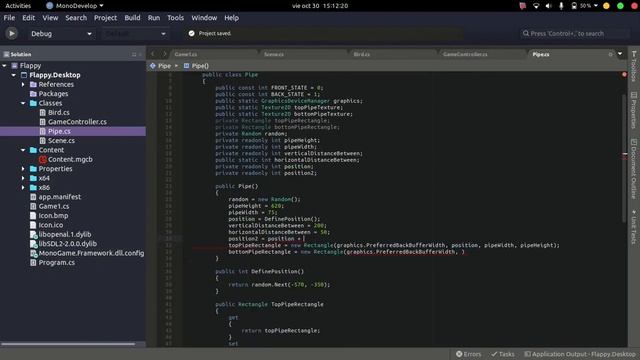The image size is (640, 360).
Task: Expand the Properties folder
Action: tap(23, 169)
